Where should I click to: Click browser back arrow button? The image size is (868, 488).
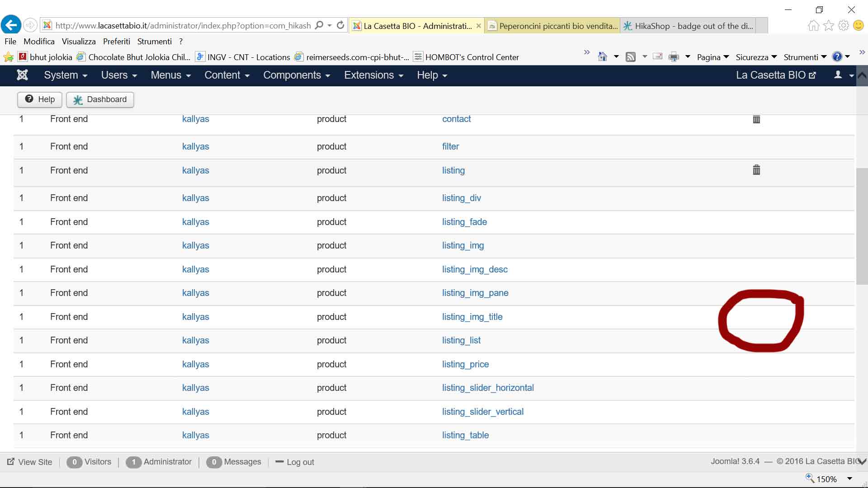click(x=11, y=25)
